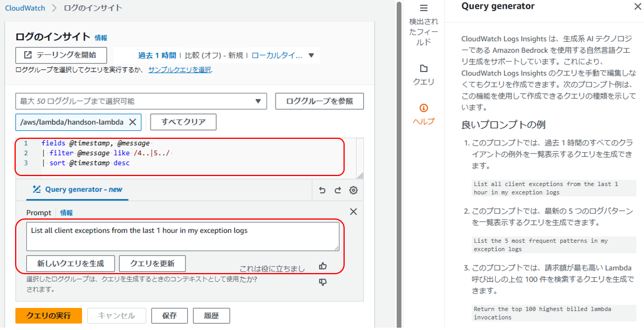Click 保存 button
644x330 pixels.
(169, 315)
